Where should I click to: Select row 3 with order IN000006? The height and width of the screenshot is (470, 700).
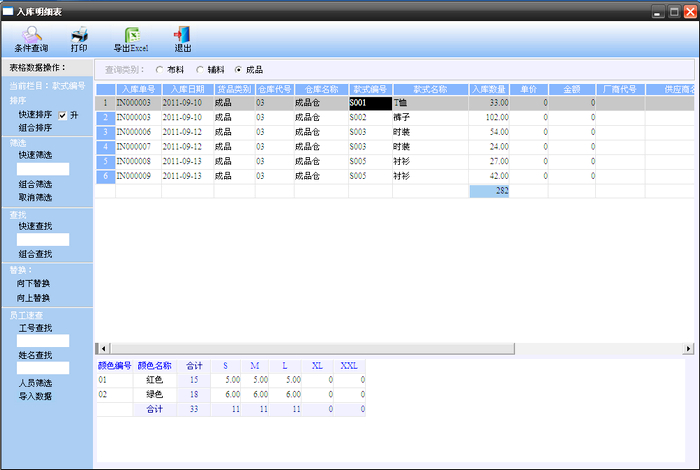point(138,132)
